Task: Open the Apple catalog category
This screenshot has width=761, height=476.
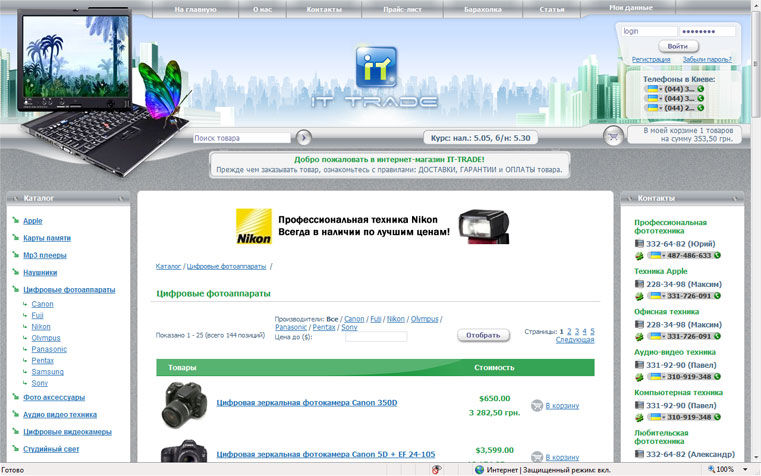Action: [x=33, y=221]
